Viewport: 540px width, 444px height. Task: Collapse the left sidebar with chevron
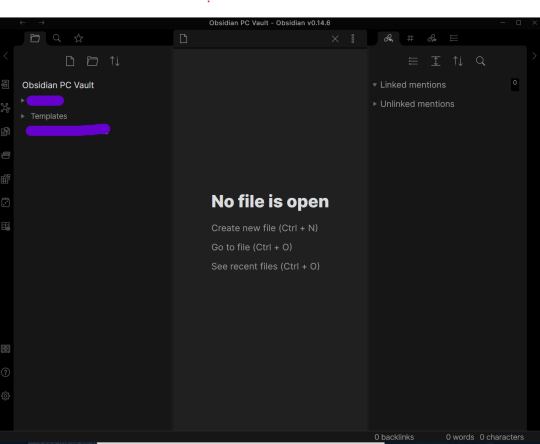[x=6, y=56]
